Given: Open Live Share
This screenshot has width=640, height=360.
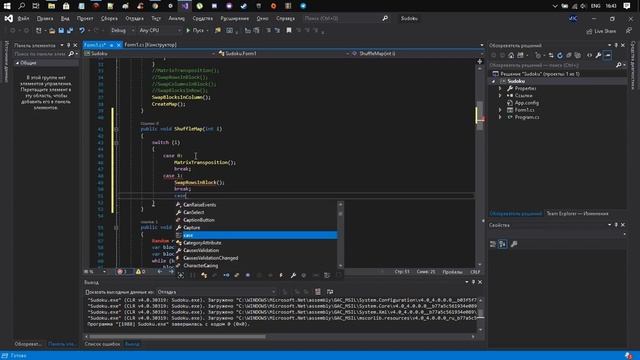Looking at the screenshot, I should click(601, 31).
